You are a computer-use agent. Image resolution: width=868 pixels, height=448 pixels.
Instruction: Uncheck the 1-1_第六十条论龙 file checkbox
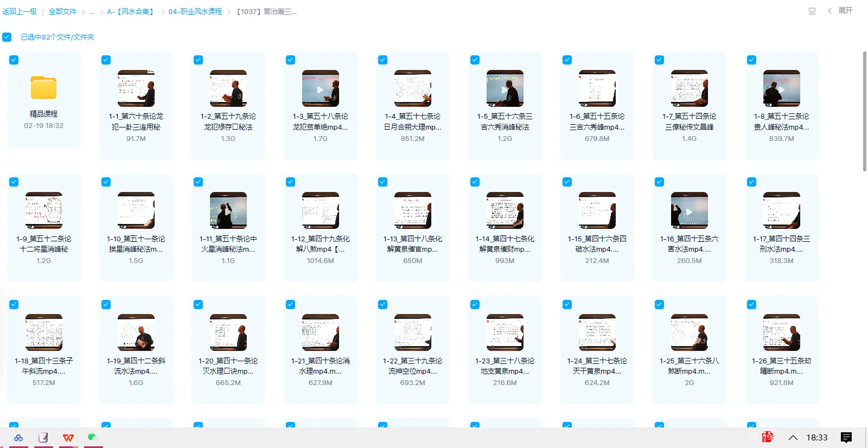pyautogui.click(x=106, y=60)
